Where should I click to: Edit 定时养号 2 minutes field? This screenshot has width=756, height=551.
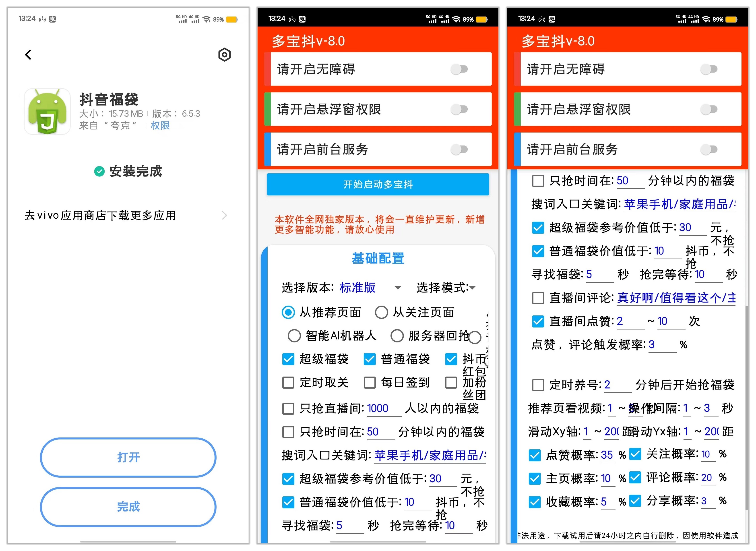(618, 385)
